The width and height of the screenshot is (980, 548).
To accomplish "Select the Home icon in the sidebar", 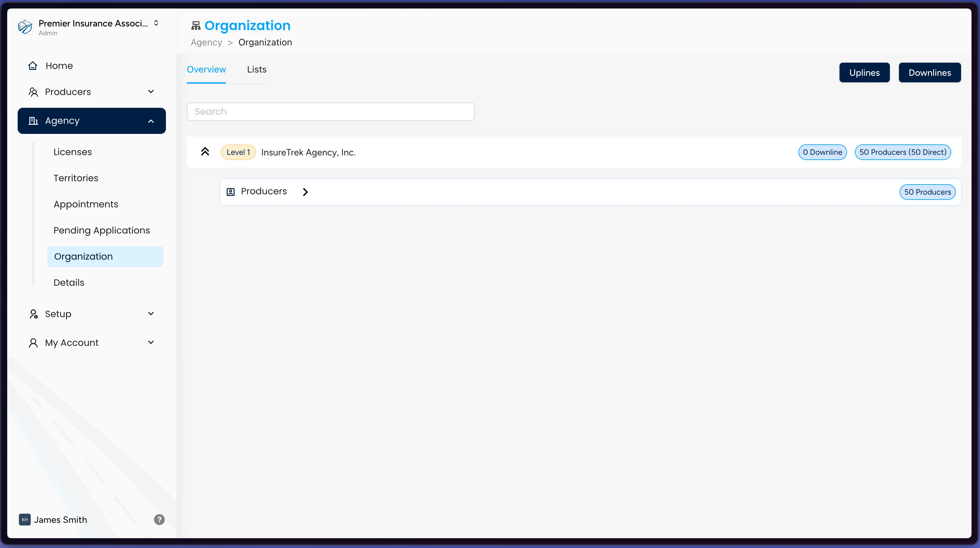I will [33, 65].
